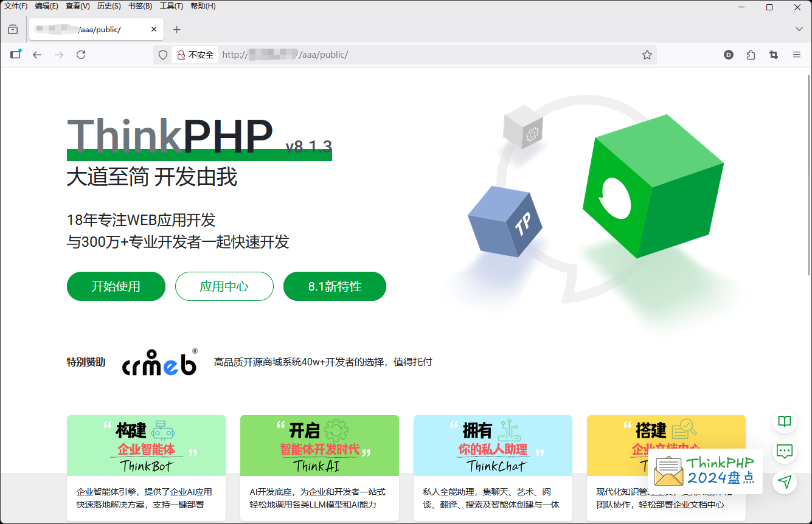Open the extensions puzzle icon

[x=751, y=55]
